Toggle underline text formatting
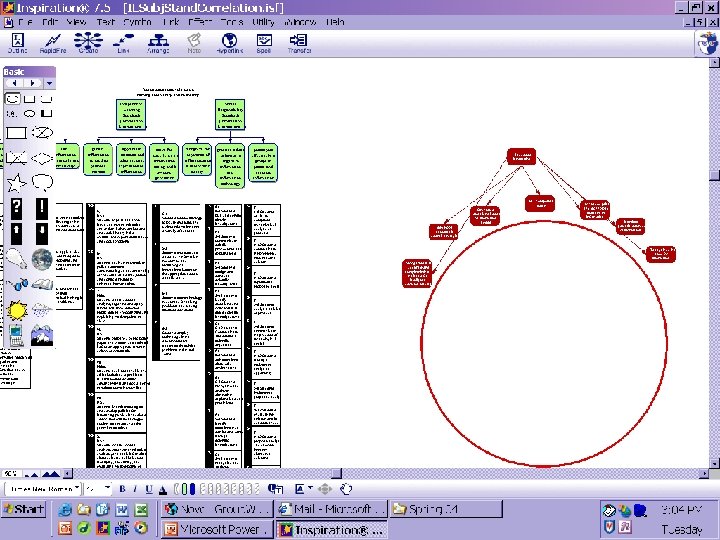The image size is (720, 540). [x=149, y=489]
